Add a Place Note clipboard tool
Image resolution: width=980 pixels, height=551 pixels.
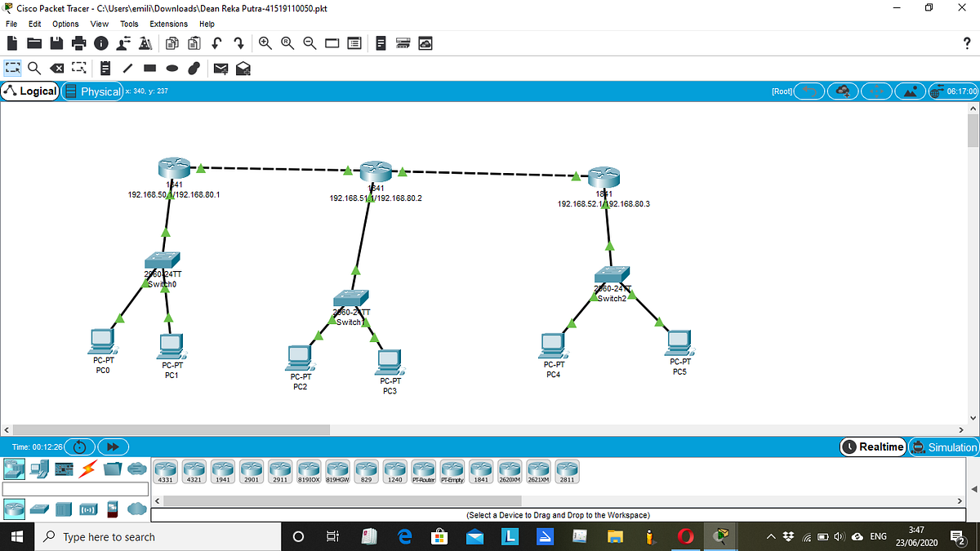[x=105, y=69]
